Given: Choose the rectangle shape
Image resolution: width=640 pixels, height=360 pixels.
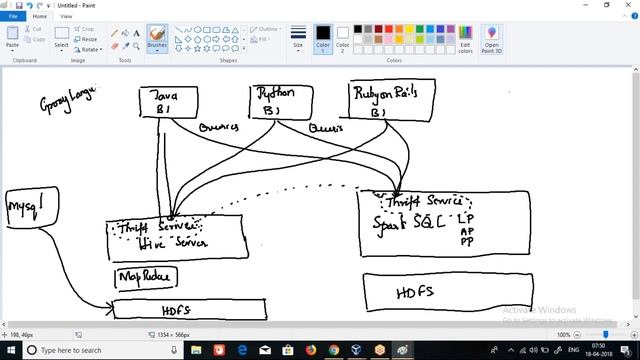Looking at the screenshot, I should click(x=207, y=30).
